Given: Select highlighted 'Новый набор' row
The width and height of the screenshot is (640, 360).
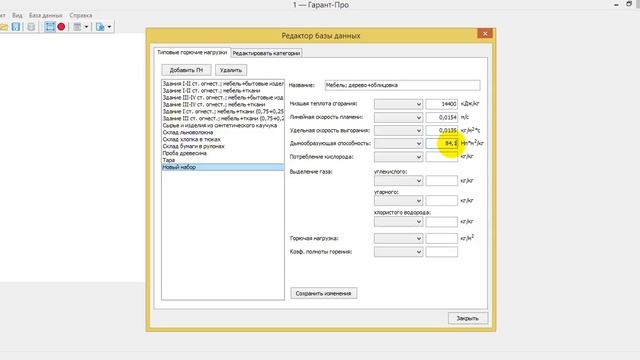Looking at the screenshot, I should tap(223, 167).
